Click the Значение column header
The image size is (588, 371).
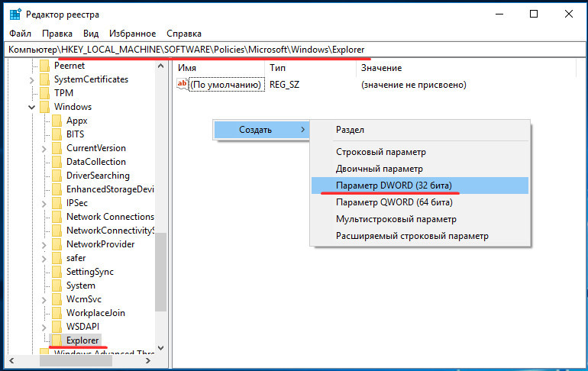click(380, 68)
